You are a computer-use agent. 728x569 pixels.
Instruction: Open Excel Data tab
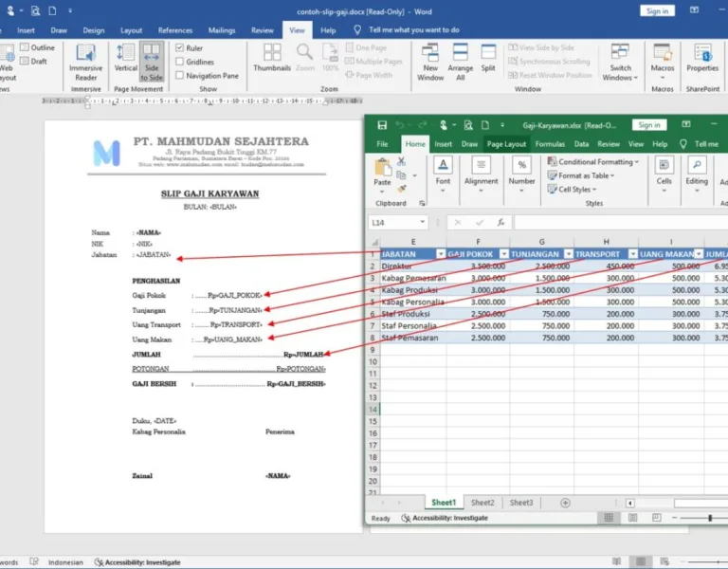click(x=581, y=144)
